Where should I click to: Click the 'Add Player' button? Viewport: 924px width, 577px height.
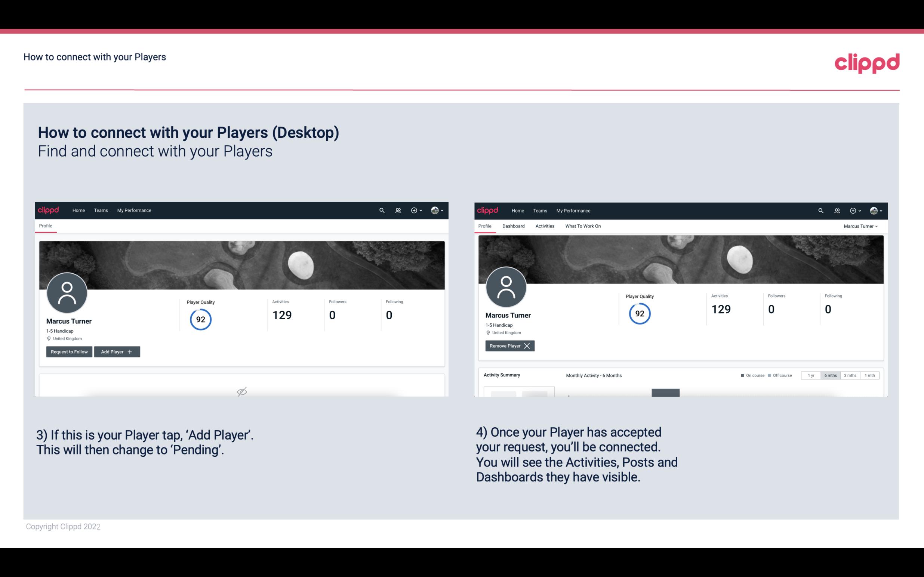click(x=117, y=351)
